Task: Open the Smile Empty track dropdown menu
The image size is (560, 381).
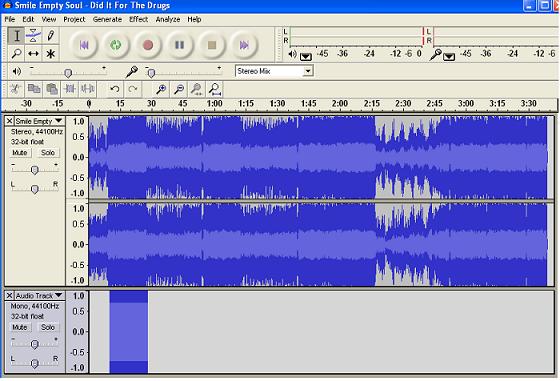Action: (59, 121)
